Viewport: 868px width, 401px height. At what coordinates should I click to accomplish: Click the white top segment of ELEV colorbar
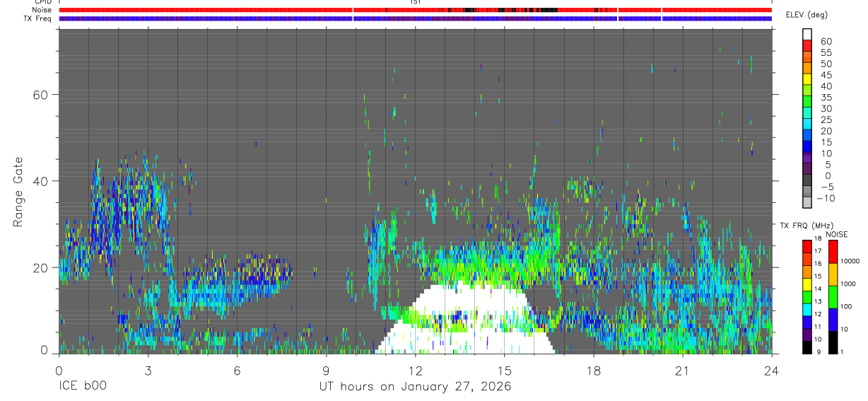pos(807,33)
